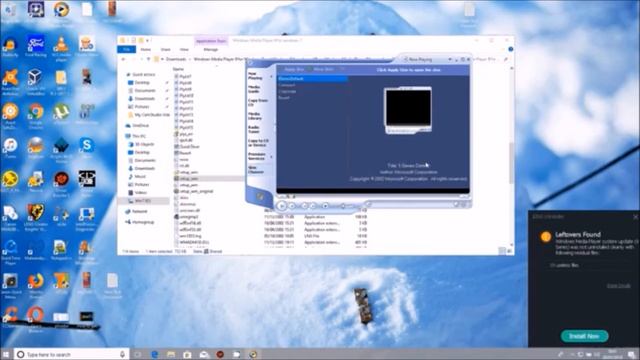640x360 pixels.
Task: Select This PC in navigation pane
Action: [136, 136]
